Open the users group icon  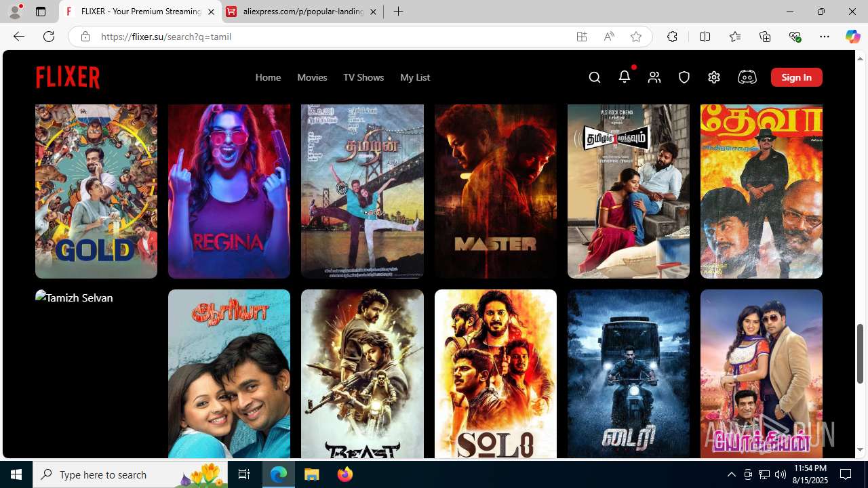[x=654, y=77]
